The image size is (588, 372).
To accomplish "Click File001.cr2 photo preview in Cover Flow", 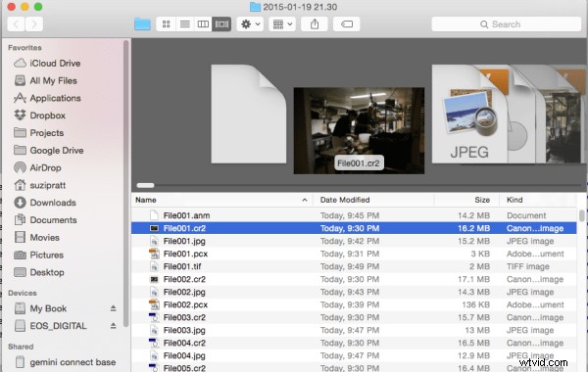I will click(x=359, y=131).
